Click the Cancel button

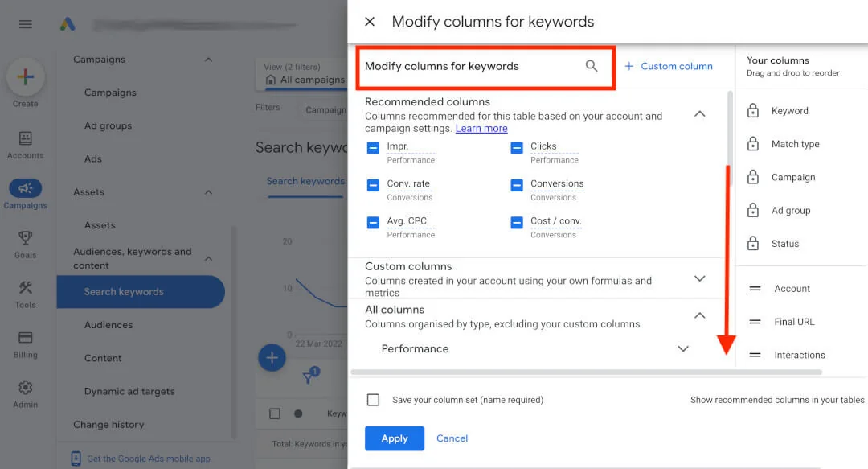(452, 438)
